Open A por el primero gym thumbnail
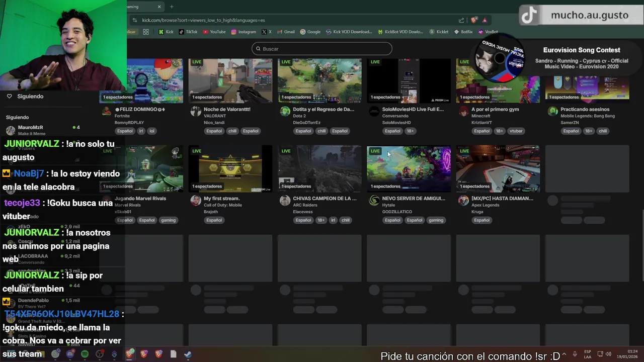The height and width of the screenshot is (362, 644). [498, 80]
